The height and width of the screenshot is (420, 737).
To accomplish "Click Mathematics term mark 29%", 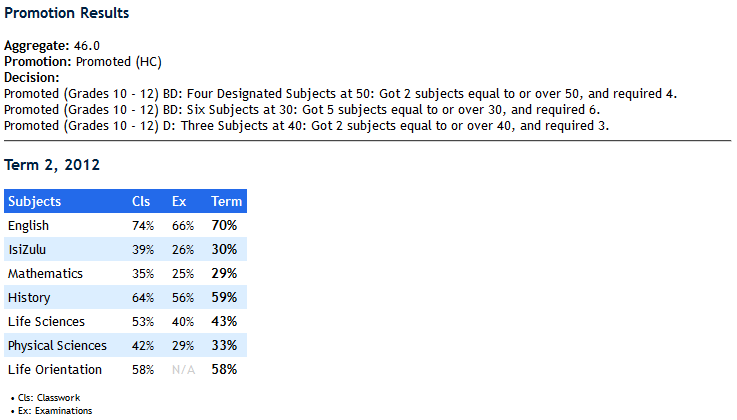I will (224, 274).
